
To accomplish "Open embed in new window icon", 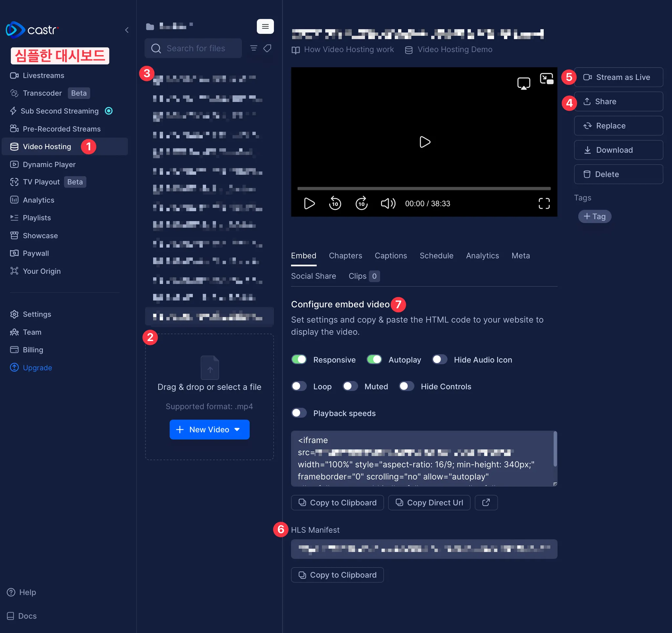I will (486, 502).
